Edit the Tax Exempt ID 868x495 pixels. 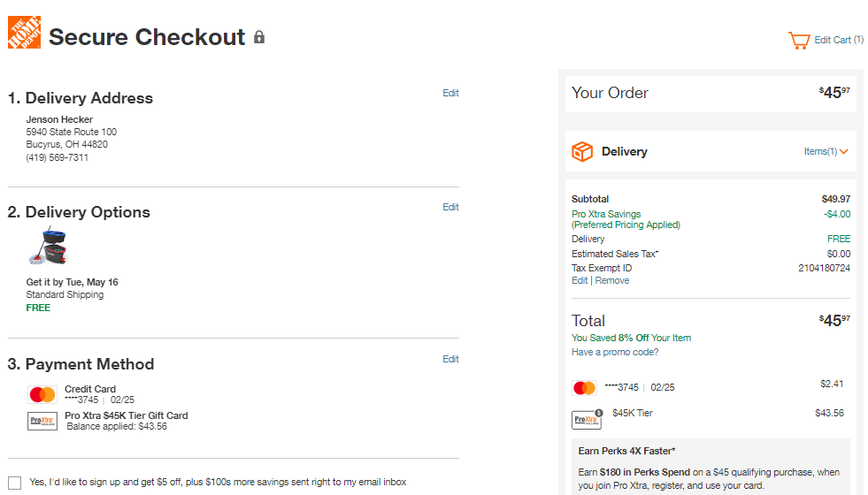click(580, 280)
